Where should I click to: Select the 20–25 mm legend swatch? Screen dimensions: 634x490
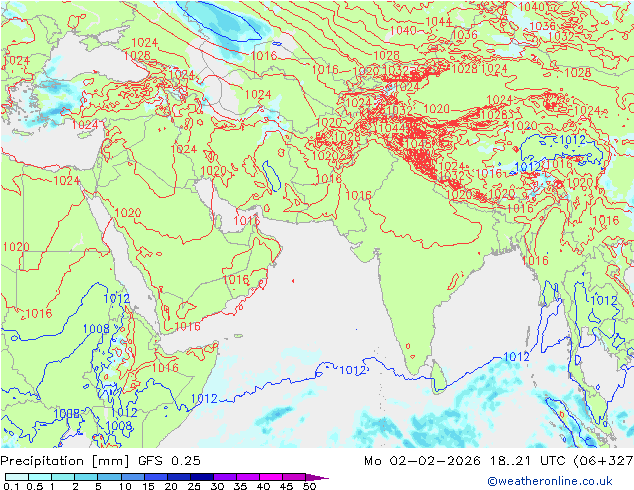tap(179, 477)
